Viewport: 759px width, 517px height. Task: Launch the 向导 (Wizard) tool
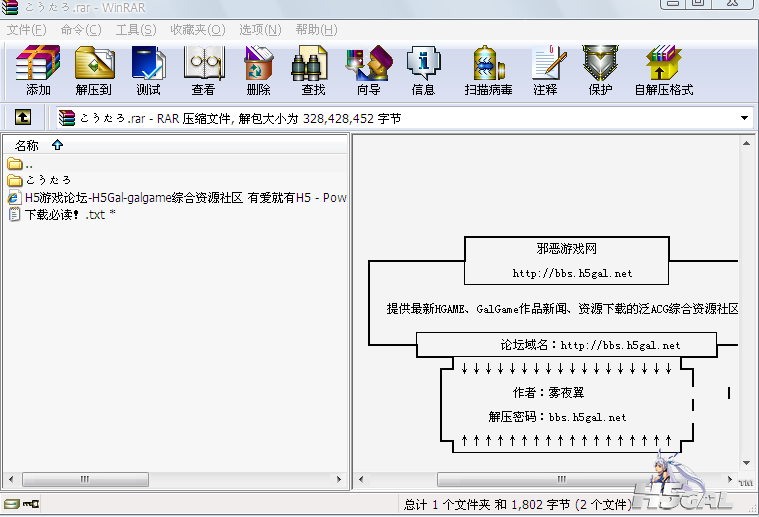click(x=368, y=70)
